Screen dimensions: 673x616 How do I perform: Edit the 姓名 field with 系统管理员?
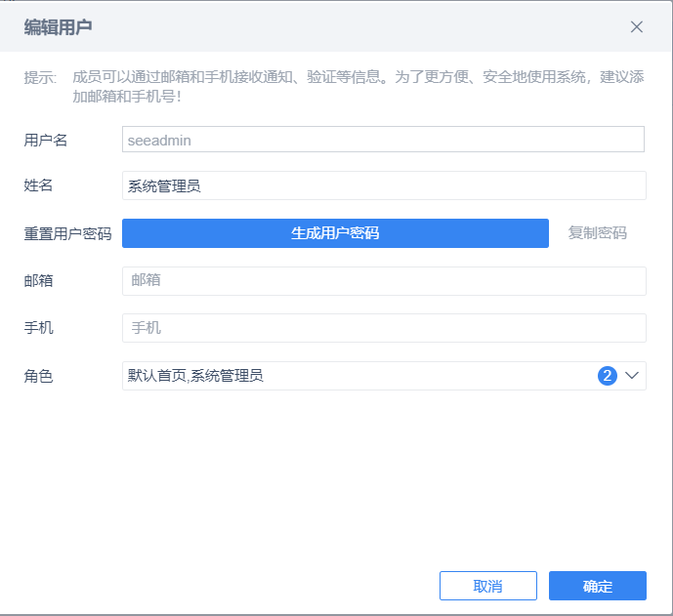click(x=384, y=185)
